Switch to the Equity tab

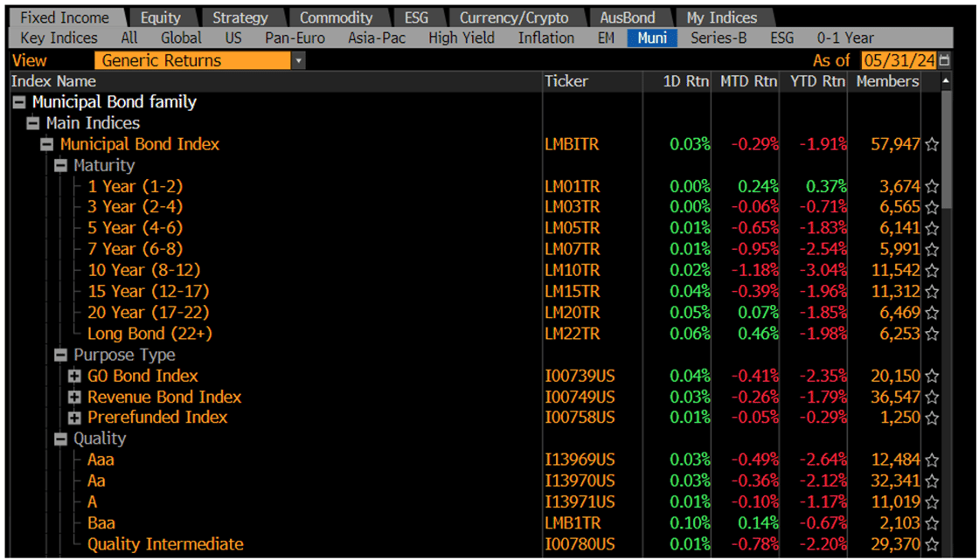coord(160,16)
